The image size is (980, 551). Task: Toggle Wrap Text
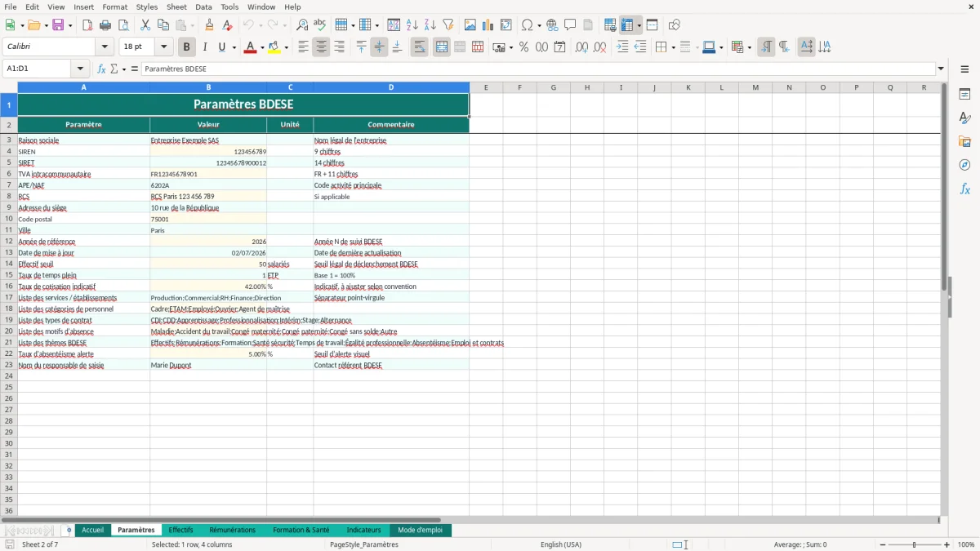tap(420, 47)
